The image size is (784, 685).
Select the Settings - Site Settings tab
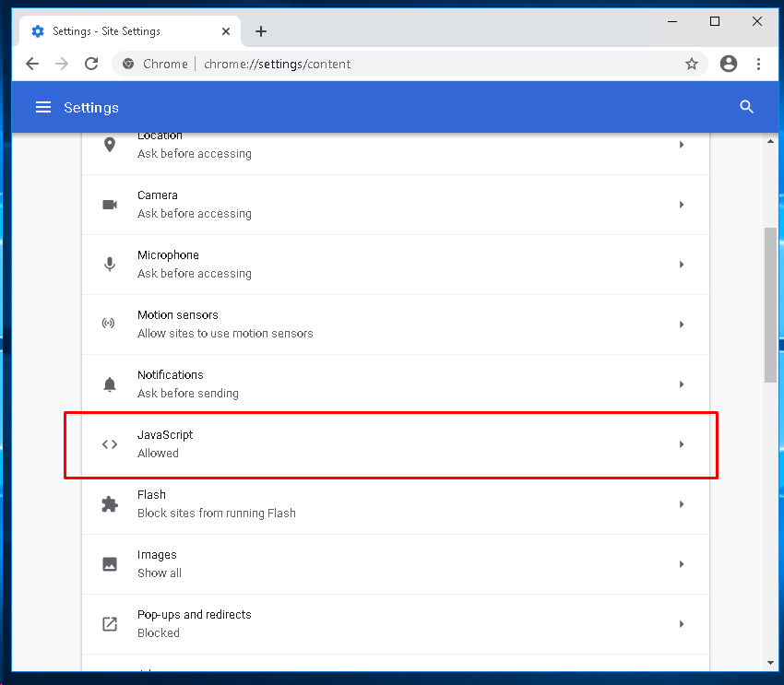click(x=130, y=31)
